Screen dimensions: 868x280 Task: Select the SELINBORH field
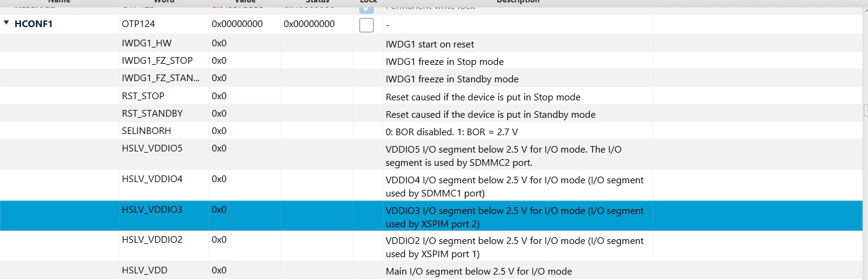coord(146,130)
